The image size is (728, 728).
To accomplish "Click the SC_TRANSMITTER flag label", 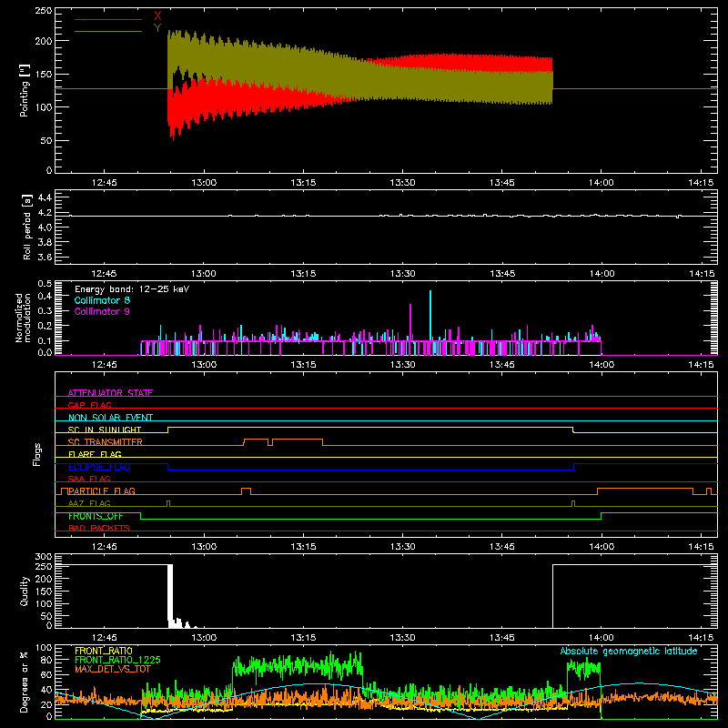I will (x=105, y=441).
